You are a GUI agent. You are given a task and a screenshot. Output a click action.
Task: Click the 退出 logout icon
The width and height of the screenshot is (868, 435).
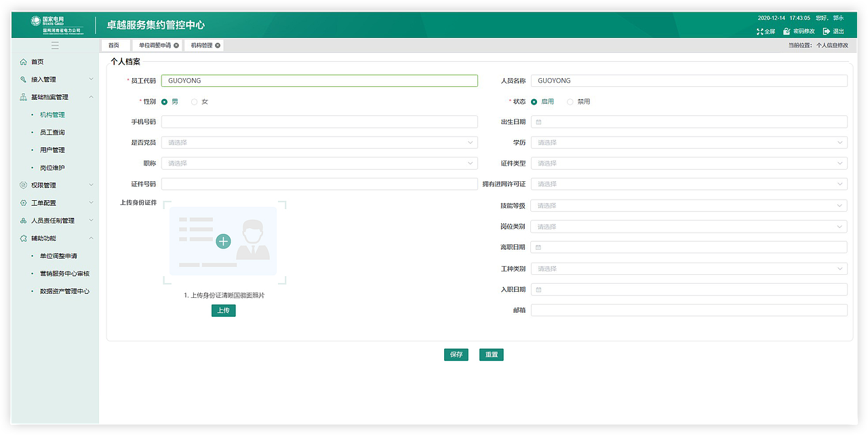point(827,31)
